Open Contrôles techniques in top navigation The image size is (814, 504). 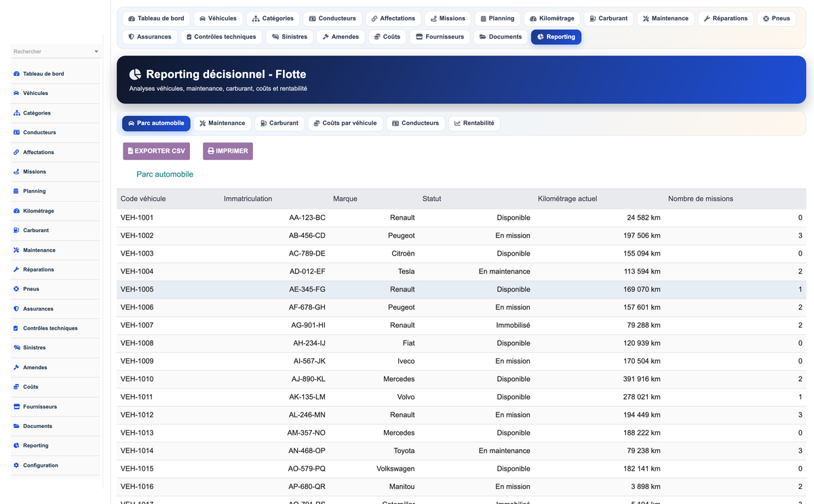pos(220,37)
